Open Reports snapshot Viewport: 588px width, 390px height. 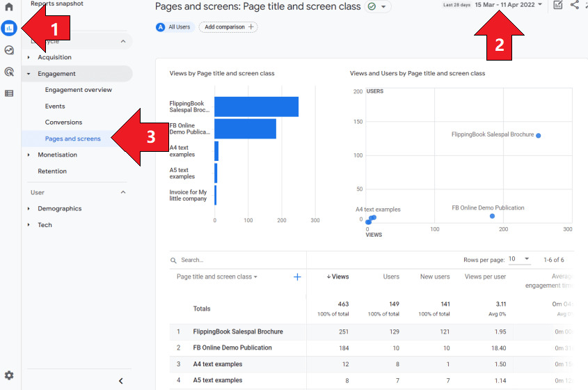[x=57, y=3]
